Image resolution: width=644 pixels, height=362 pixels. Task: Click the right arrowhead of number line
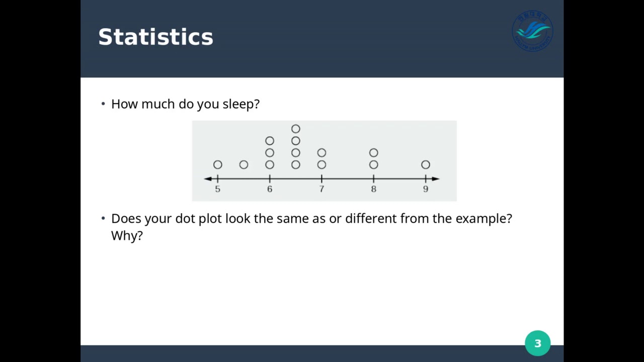(x=436, y=178)
